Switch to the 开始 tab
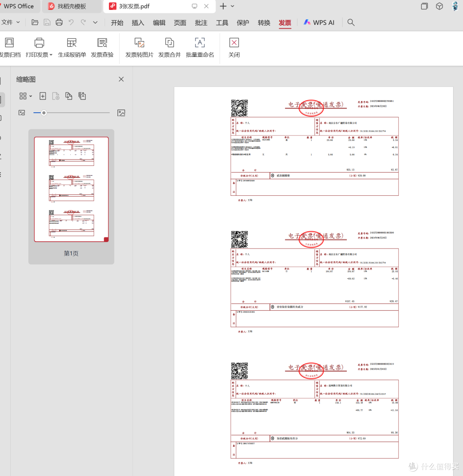Viewport: 463px width, 476px height. pyautogui.click(x=117, y=23)
